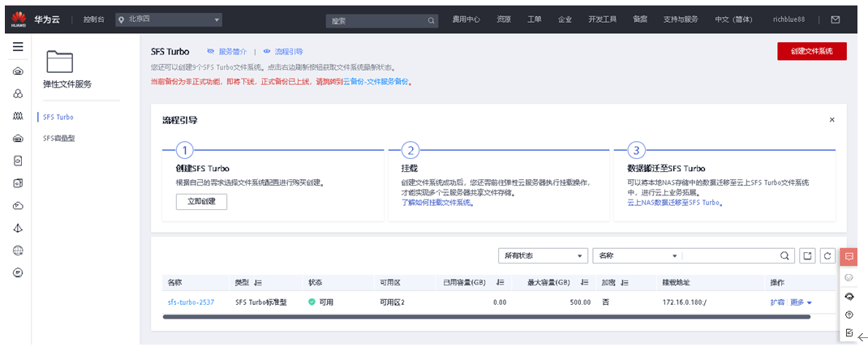Click the magnifier in the top search box

[x=432, y=20]
